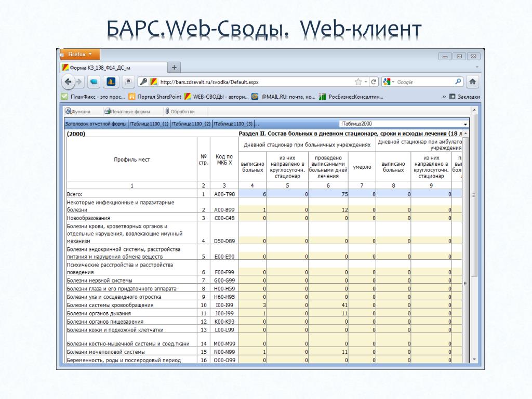This screenshot has width=532, height=399.
Task: Select cell with value 75 in Всего row
Action: pos(328,194)
